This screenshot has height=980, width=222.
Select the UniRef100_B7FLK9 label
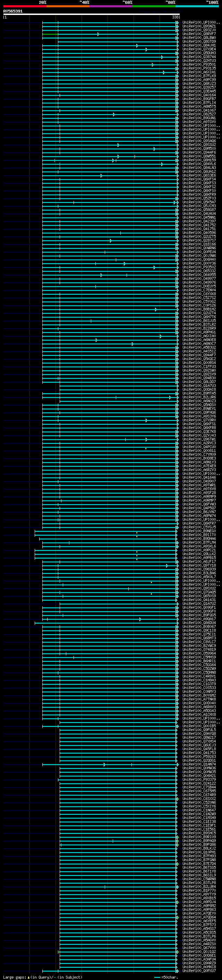pos(199,76)
